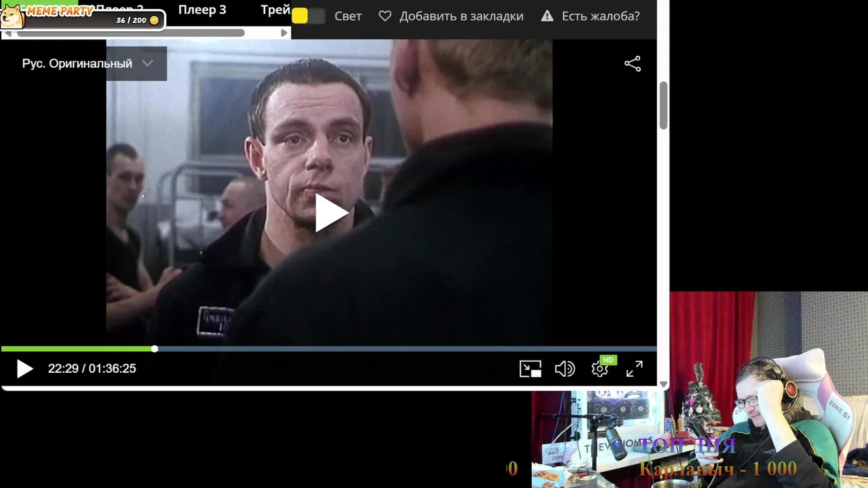Click the Meme Party doge overlay

click(12, 16)
